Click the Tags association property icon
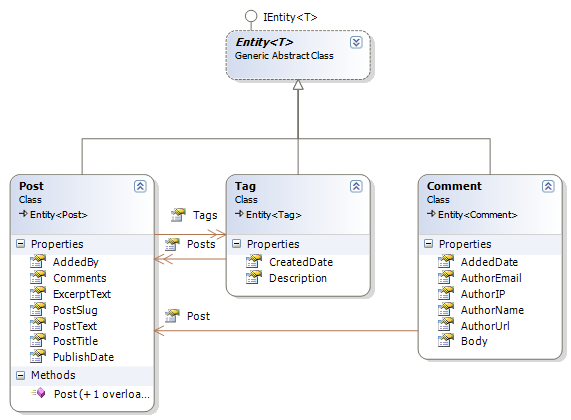This screenshot has height=420, width=571. point(178,215)
